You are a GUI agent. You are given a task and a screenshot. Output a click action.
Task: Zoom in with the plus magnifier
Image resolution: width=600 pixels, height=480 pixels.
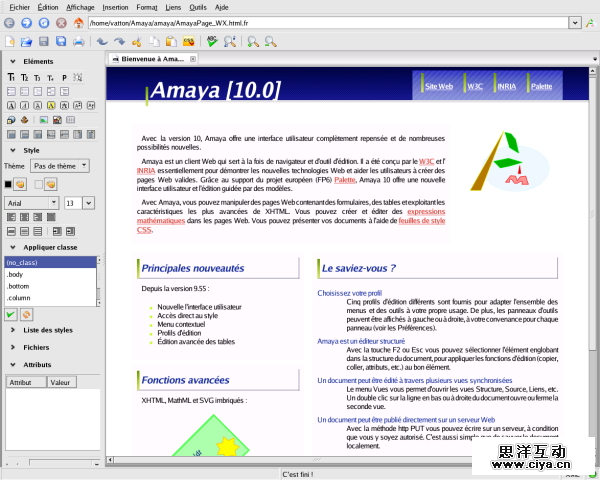[253, 41]
